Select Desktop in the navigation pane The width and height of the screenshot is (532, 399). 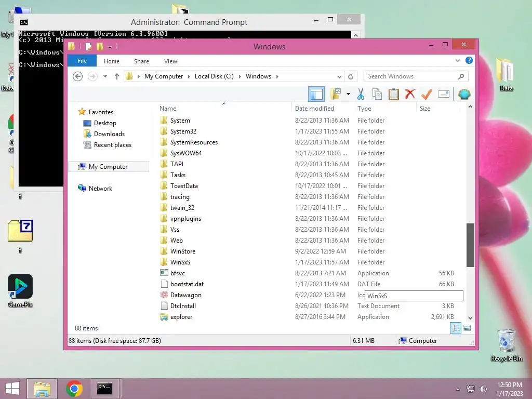click(105, 123)
